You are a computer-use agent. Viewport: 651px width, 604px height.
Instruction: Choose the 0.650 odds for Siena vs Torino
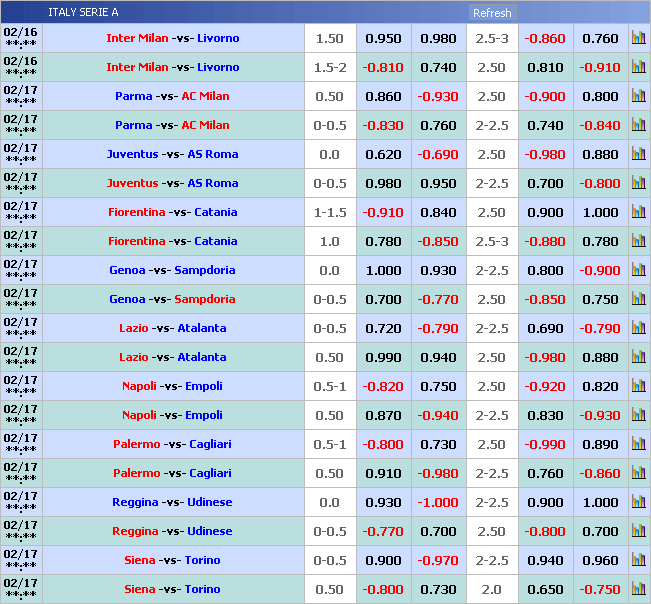(545, 590)
